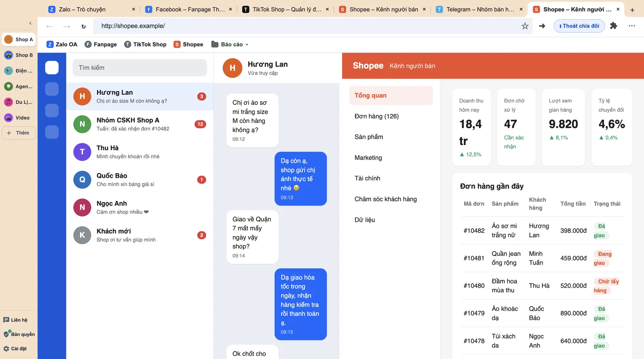Select Tổng quan in Shopee menu

tap(391, 95)
